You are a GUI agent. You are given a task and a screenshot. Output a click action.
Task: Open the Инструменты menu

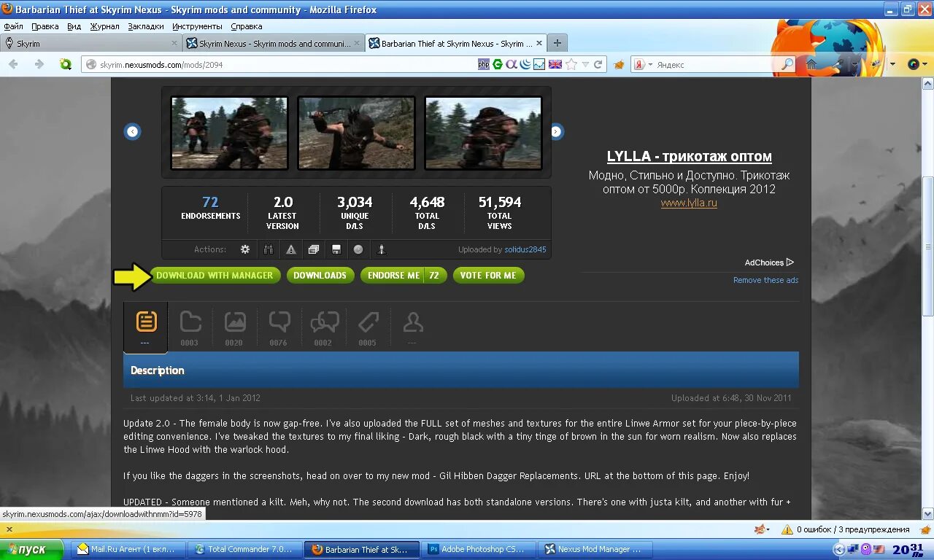click(197, 26)
